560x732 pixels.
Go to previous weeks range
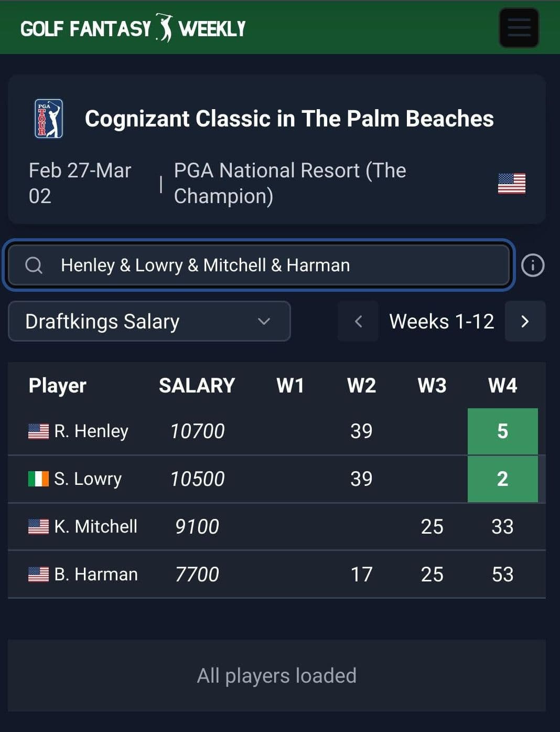click(358, 321)
